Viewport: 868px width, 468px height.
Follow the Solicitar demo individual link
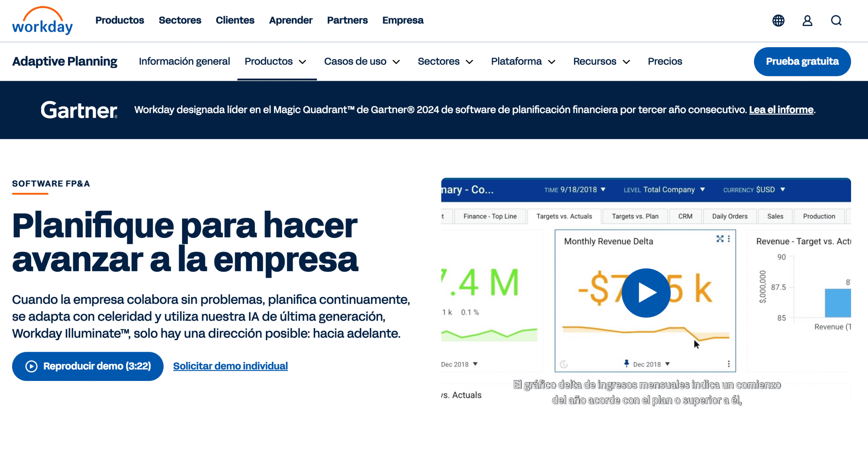pos(230,366)
